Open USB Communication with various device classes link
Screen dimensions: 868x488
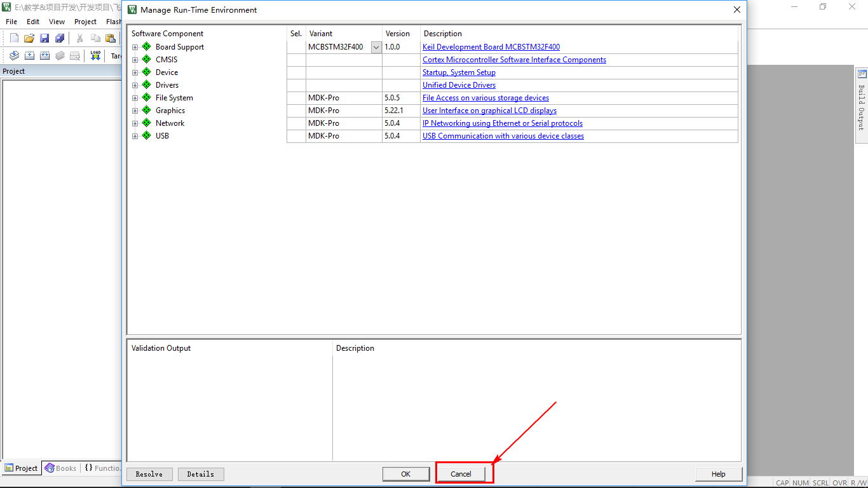[x=503, y=136]
